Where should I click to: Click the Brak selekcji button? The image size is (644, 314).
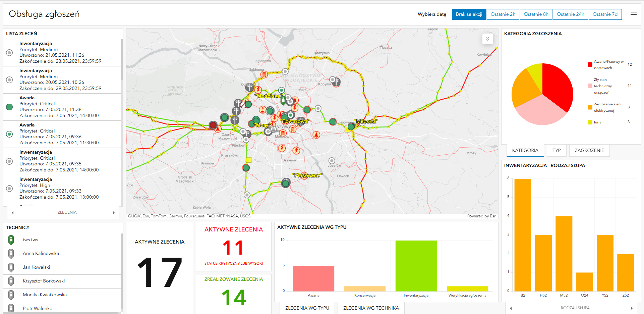tap(469, 14)
